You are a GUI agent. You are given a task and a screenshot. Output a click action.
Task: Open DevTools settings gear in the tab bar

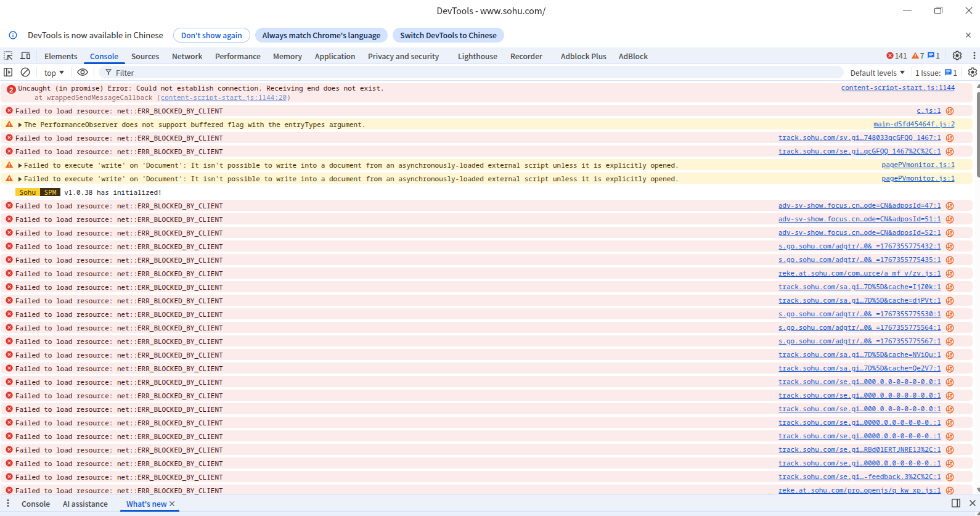957,55
